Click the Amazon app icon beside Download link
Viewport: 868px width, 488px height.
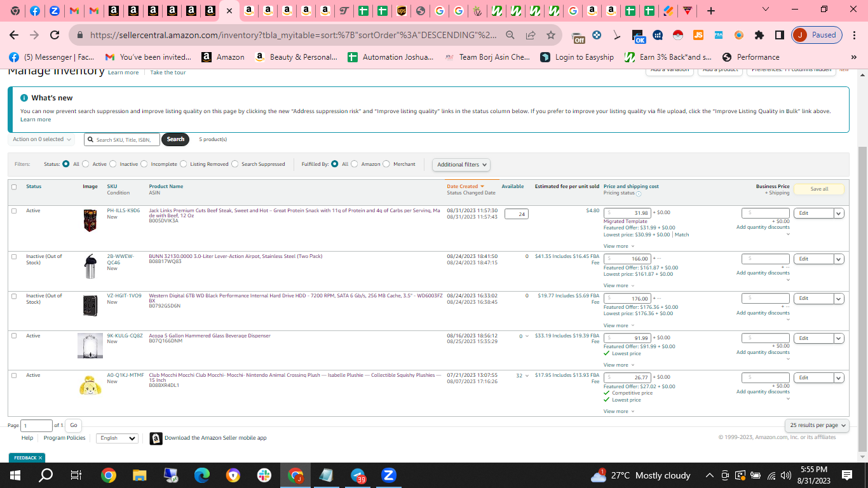[x=156, y=438]
